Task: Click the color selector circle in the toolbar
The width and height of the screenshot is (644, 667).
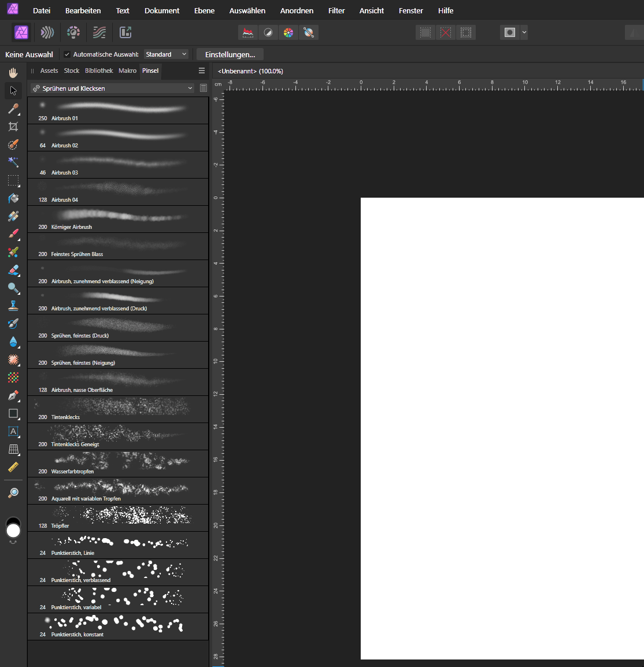Action: (x=13, y=529)
